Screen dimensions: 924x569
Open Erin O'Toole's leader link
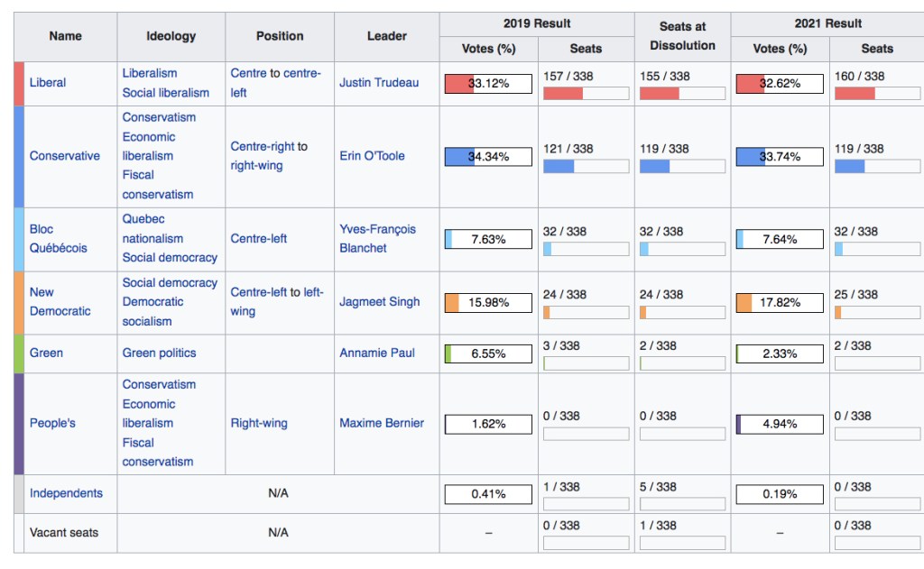(x=372, y=156)
